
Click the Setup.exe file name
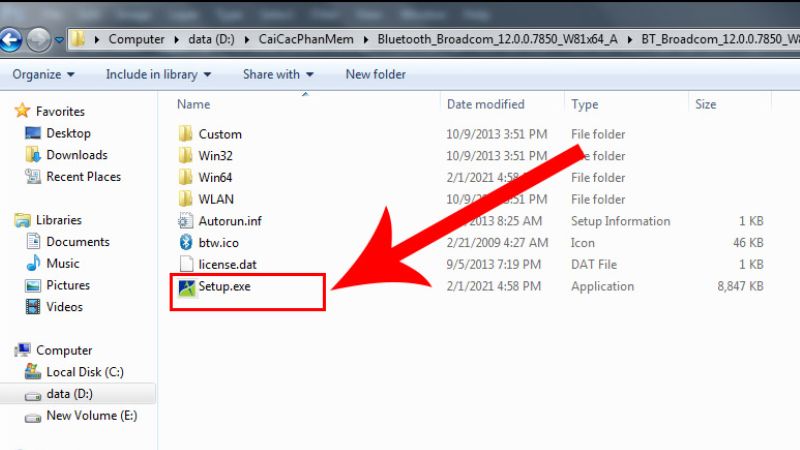click(224, 286)
